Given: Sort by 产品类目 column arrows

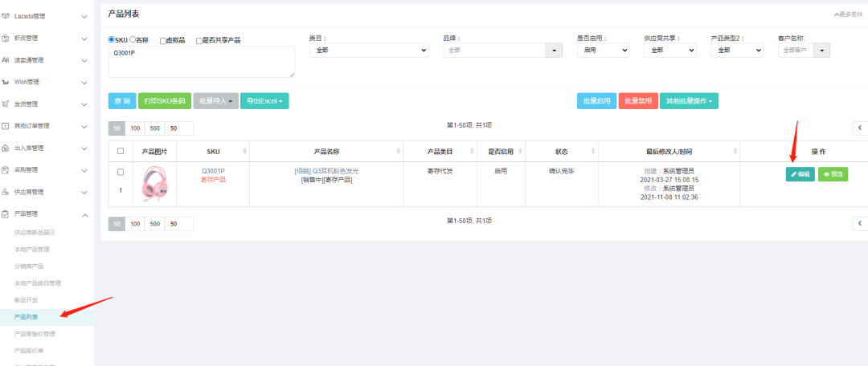Looking at the screenshot, I should point(473,152).
